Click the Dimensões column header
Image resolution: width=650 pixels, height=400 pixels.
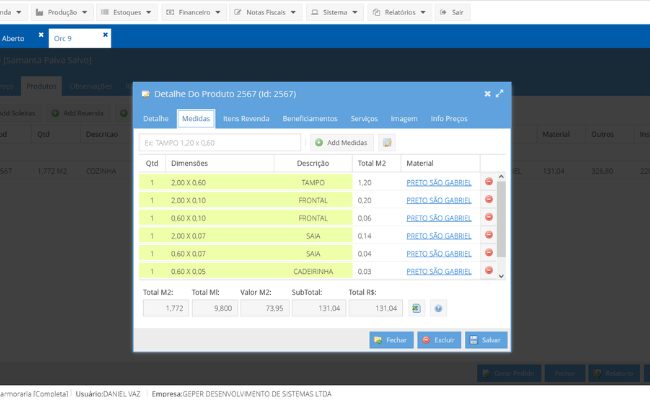tap(220, 163)
